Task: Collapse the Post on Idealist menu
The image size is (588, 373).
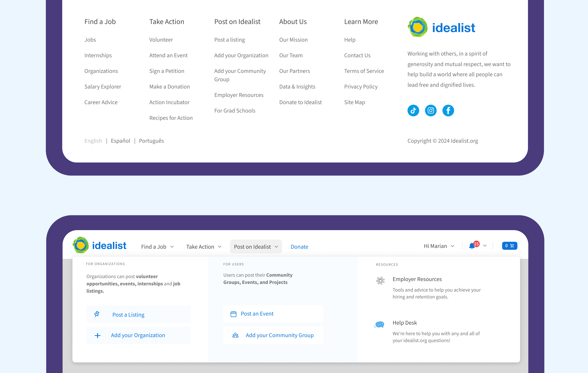Action: pos(256,247)
